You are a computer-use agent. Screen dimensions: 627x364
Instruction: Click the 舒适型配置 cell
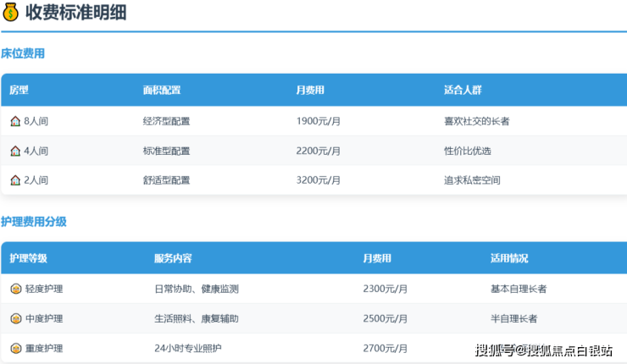click(166, 180)
